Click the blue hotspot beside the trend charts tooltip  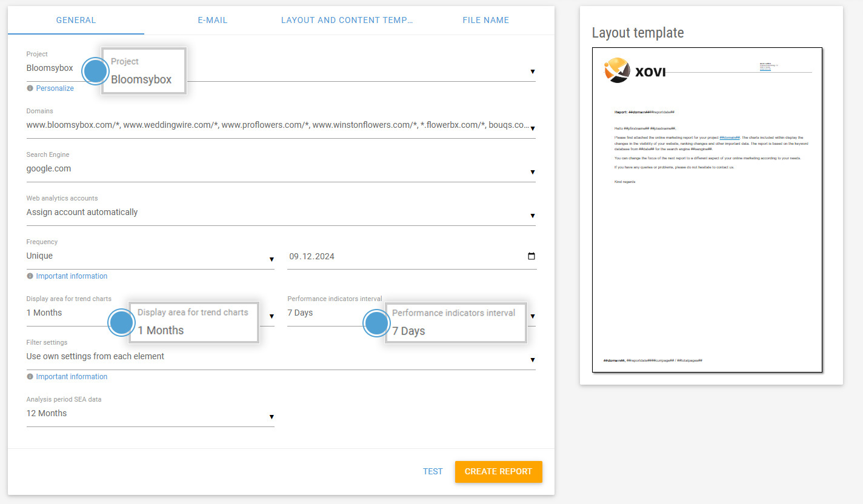tap(121, 322)
